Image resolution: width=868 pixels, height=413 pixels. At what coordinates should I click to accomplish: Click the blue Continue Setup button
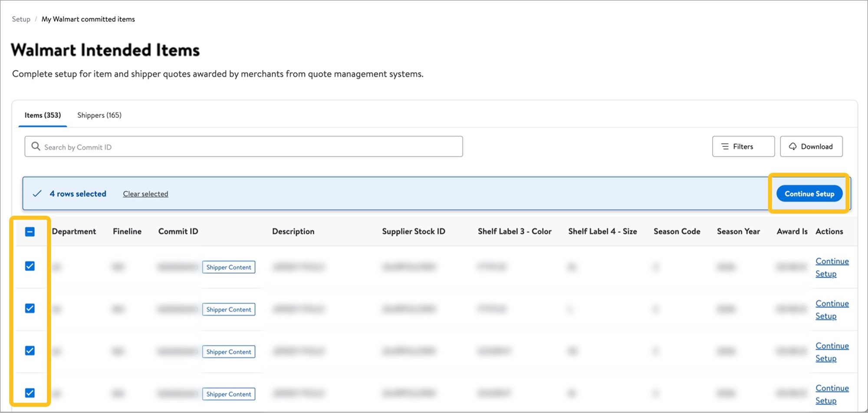[x=809, y=194]
